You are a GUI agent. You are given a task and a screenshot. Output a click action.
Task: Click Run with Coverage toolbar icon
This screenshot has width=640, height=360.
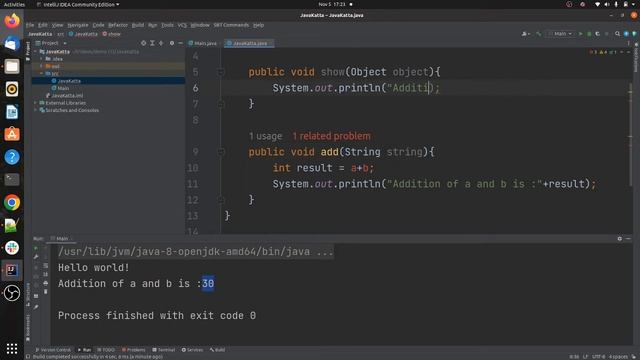point(598,34)
